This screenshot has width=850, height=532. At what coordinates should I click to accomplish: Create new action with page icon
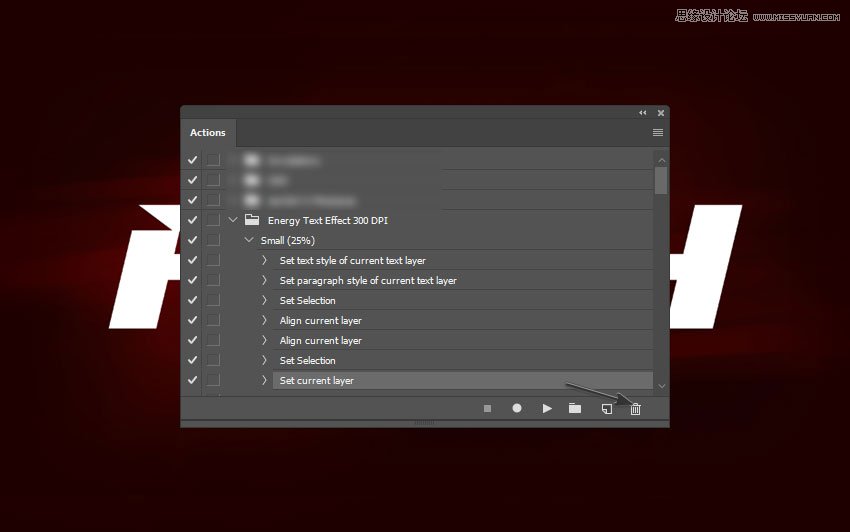click(606, 409)
